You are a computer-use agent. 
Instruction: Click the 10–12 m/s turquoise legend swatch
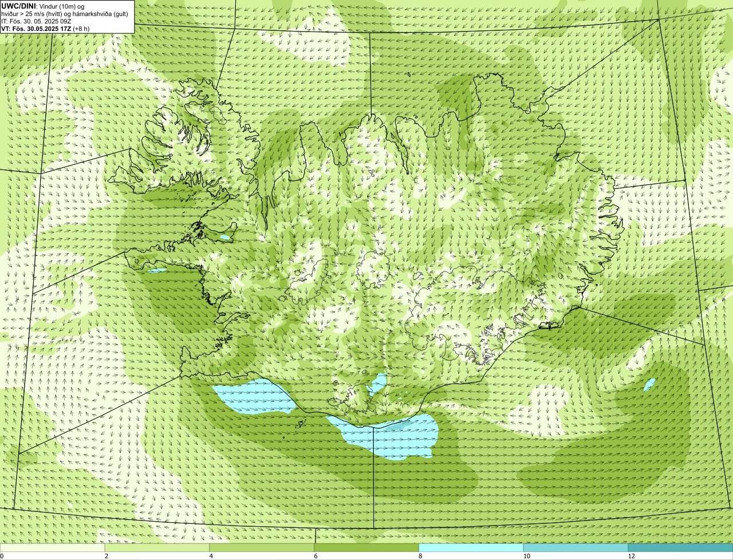pos(576,548)
